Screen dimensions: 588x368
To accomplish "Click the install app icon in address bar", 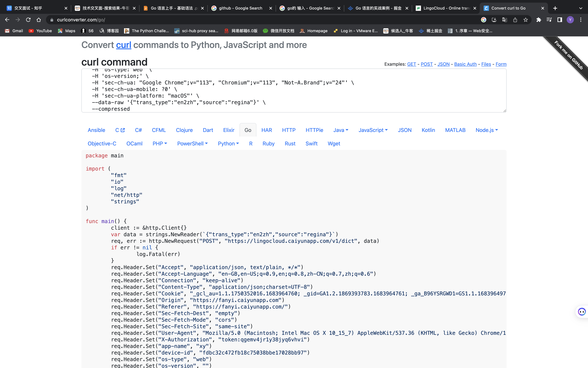I will click(494, 20).
